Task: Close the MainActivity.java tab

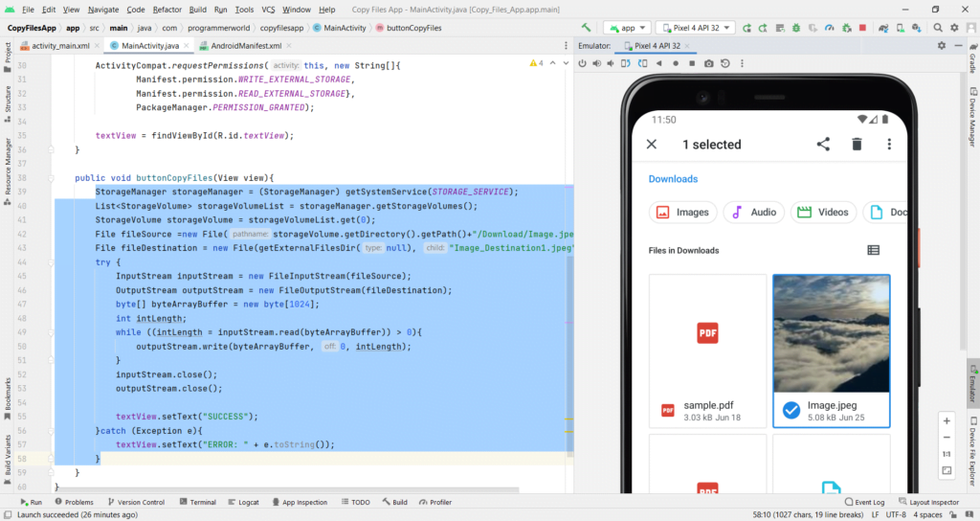Action: pos(187,46)
